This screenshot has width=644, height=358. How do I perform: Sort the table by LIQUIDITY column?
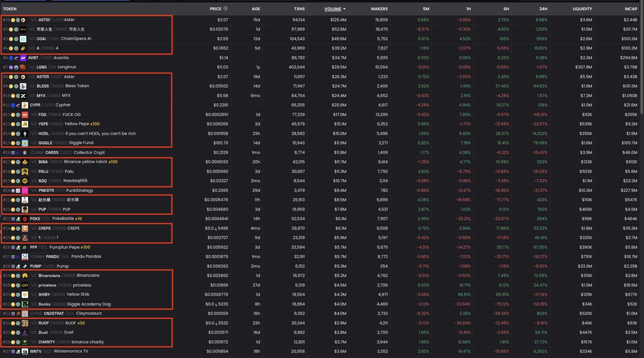click(x=582, y=9)
